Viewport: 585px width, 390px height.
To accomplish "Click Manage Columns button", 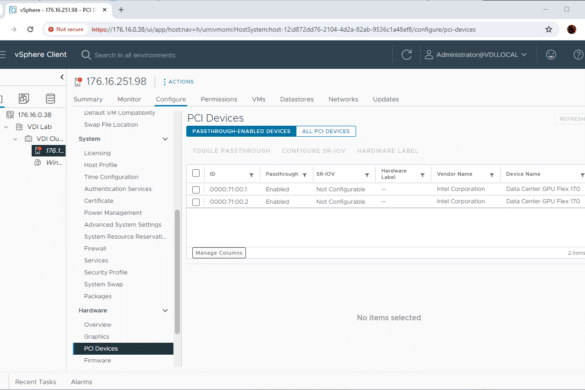I will point(219,253).
